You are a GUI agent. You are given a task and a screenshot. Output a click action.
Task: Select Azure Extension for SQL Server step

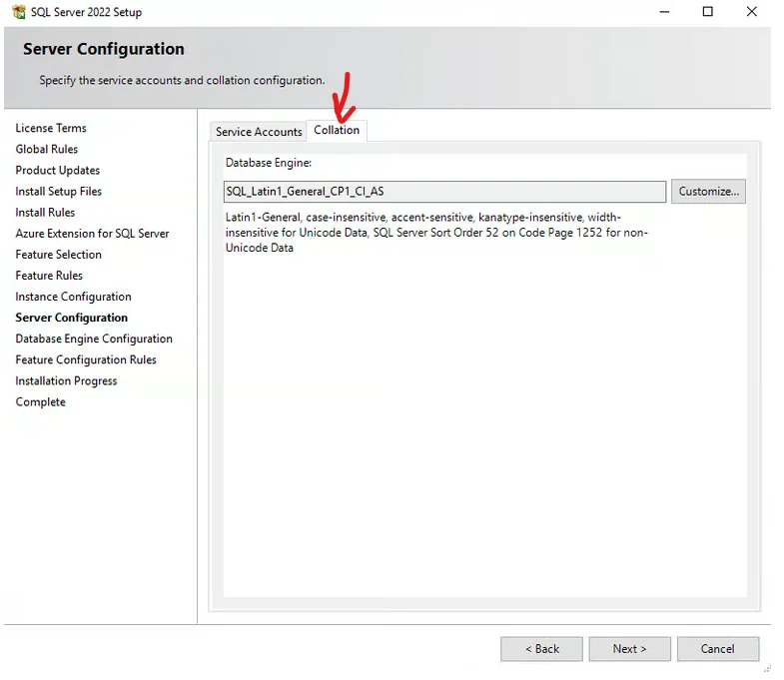coord(92,234)
